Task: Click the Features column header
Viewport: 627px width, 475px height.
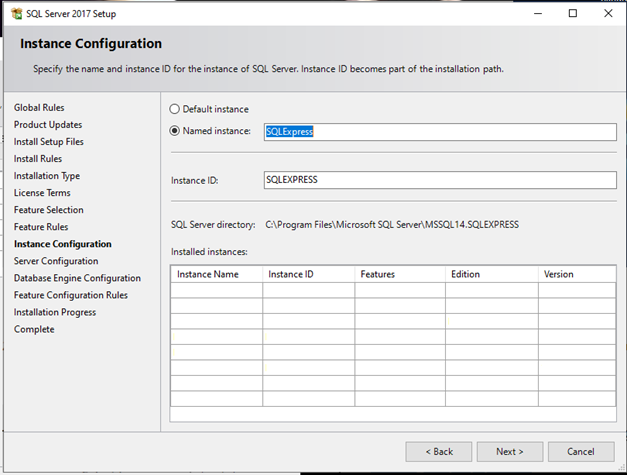Action: [399, 274]
